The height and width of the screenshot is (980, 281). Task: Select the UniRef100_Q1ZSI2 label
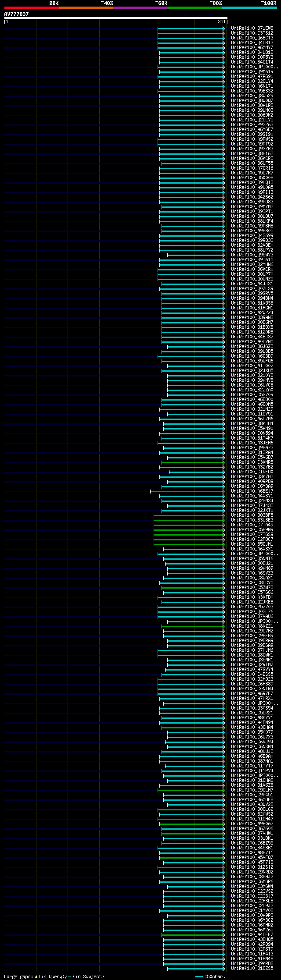coord(252,867)
